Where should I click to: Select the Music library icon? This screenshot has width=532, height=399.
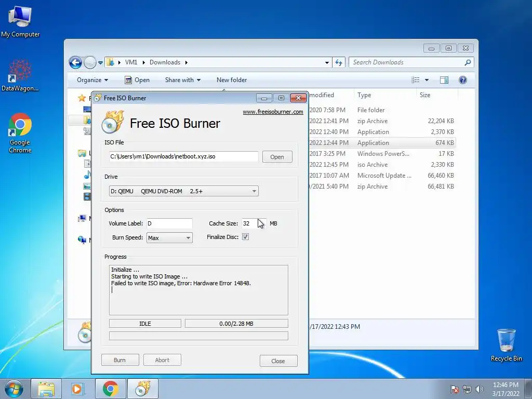coord(87,175)
